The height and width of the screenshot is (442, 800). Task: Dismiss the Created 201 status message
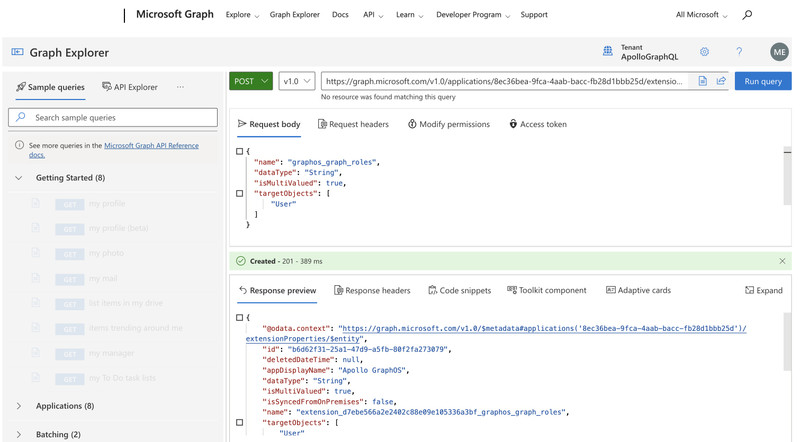point(782,261)
